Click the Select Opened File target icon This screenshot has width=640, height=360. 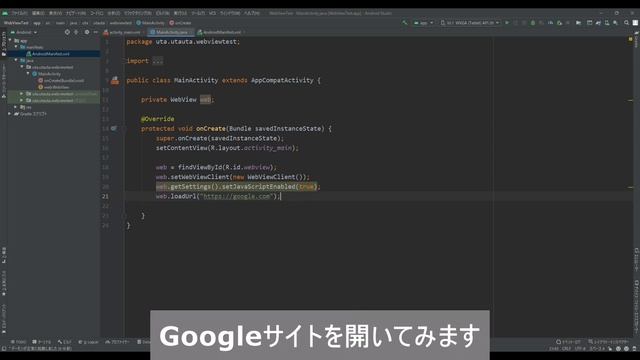[x=67, y=32]
